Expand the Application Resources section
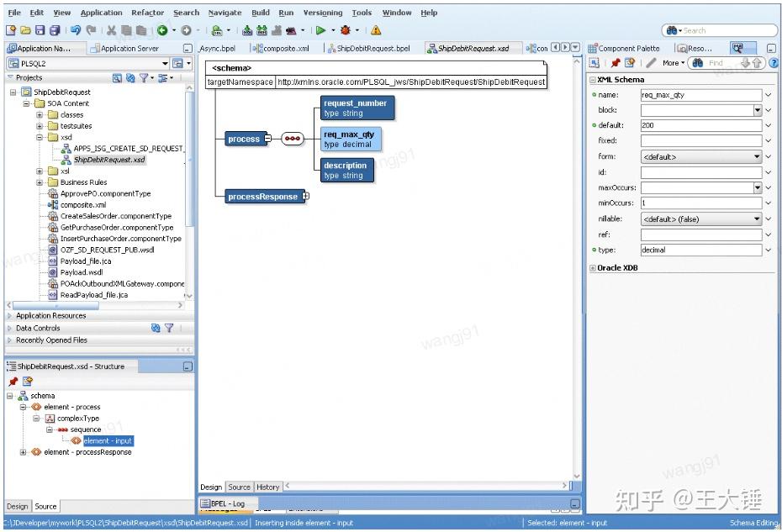This screenshot has width=782, height=532. pyautogui.click(x=9, y=316)
